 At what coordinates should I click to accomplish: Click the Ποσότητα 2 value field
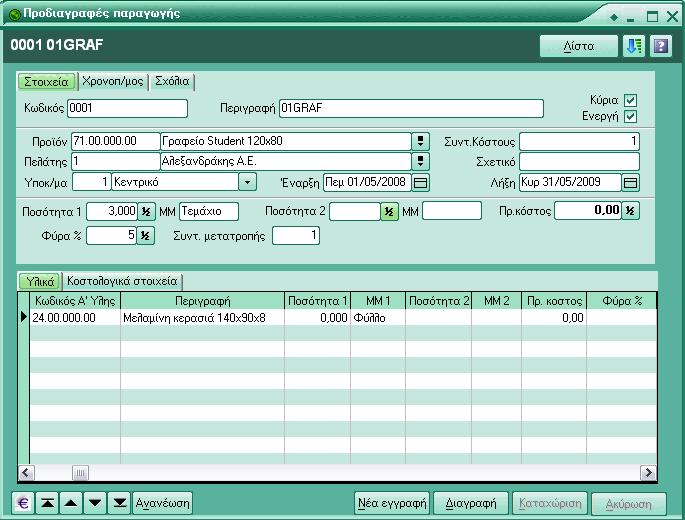coord(355,212)
